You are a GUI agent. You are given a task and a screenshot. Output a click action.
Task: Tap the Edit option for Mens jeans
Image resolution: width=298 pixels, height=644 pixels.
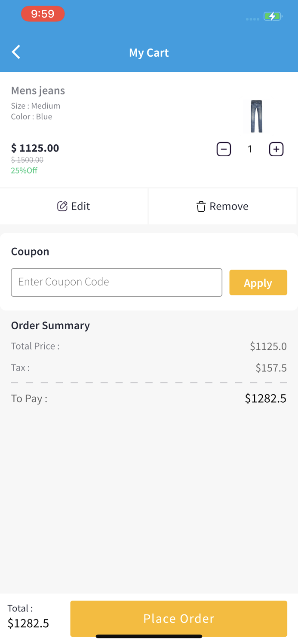pyautogui.click(x=74, y=206)
